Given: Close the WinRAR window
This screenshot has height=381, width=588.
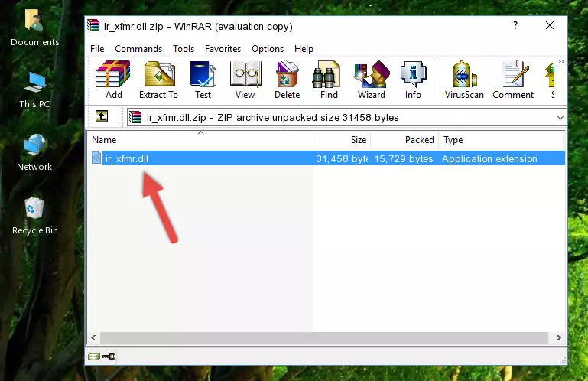Looking at the screenshot, I should (549, 25).
